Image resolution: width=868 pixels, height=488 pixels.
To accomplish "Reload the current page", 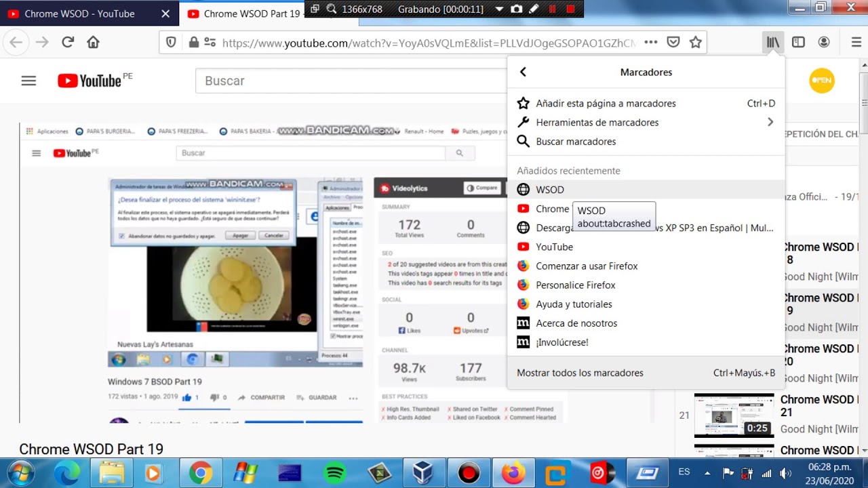I will 68,42.
